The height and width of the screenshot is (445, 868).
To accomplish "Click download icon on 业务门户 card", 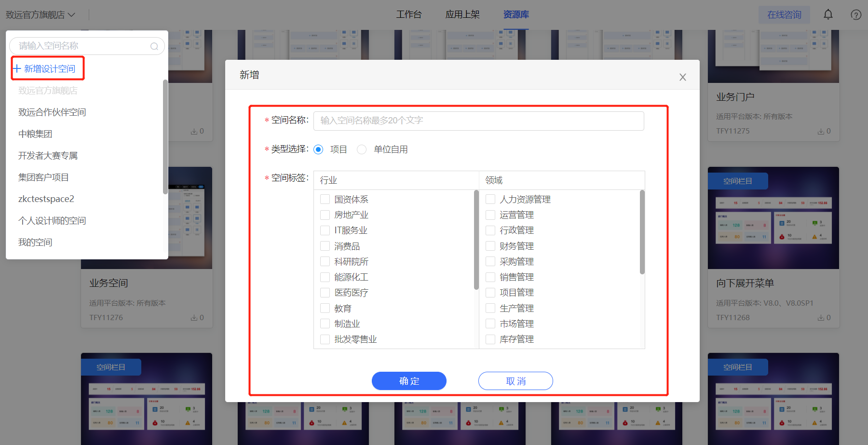I will point(821,131).
